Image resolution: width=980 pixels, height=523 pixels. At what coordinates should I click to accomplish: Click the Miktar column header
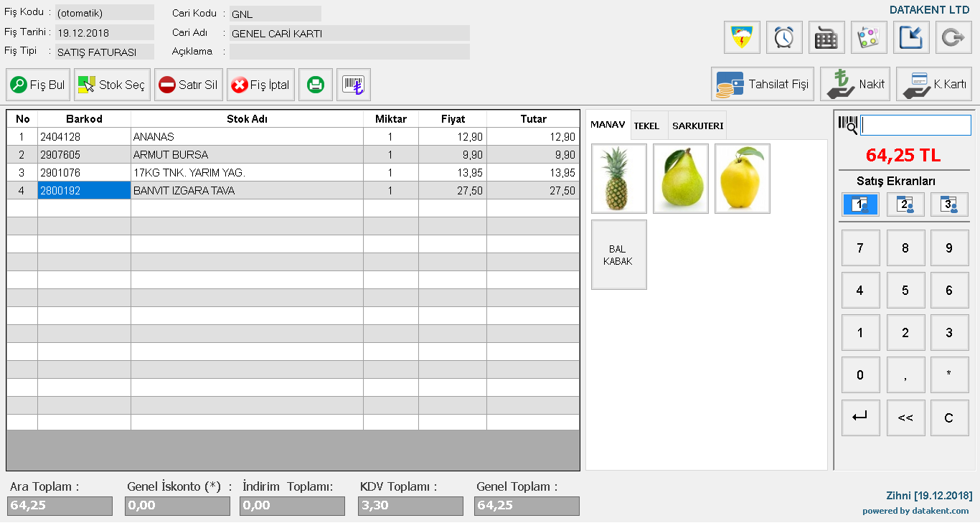click(x=391, y=119)
